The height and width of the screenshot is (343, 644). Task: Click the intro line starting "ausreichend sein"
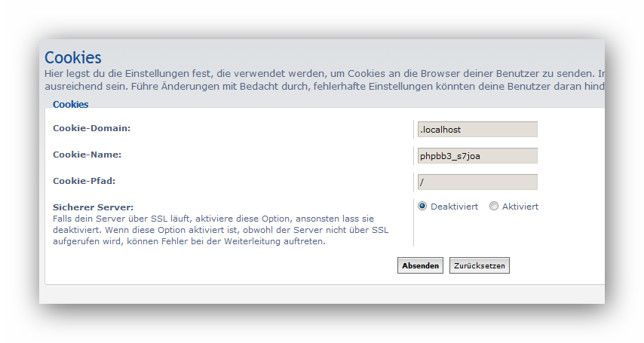tap(324, 86)
